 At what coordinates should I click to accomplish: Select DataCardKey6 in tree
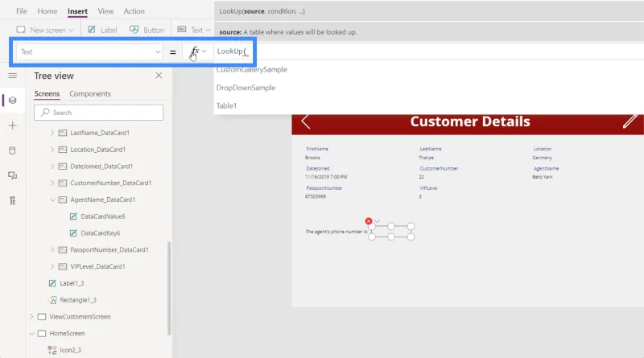[100, 232]
